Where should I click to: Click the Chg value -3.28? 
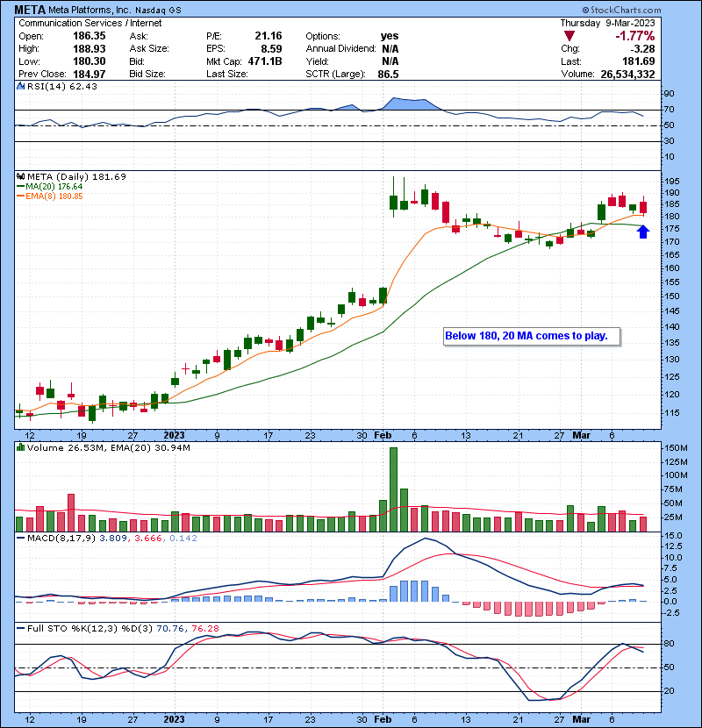click(x=643, y=49)
